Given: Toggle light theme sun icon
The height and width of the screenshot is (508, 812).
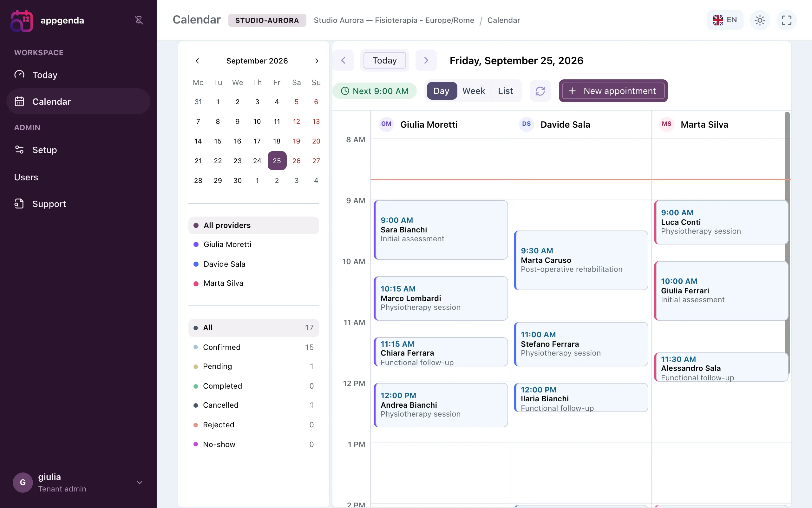Looking at the screenshot, I should 760,20.
